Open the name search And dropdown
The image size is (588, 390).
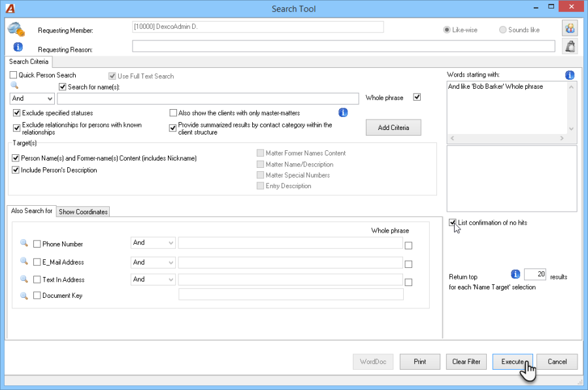(32, 99)
